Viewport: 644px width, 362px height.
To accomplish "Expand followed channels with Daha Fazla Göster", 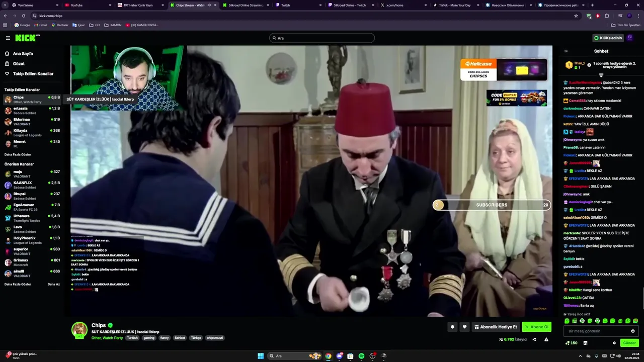I will pos(18,154).
